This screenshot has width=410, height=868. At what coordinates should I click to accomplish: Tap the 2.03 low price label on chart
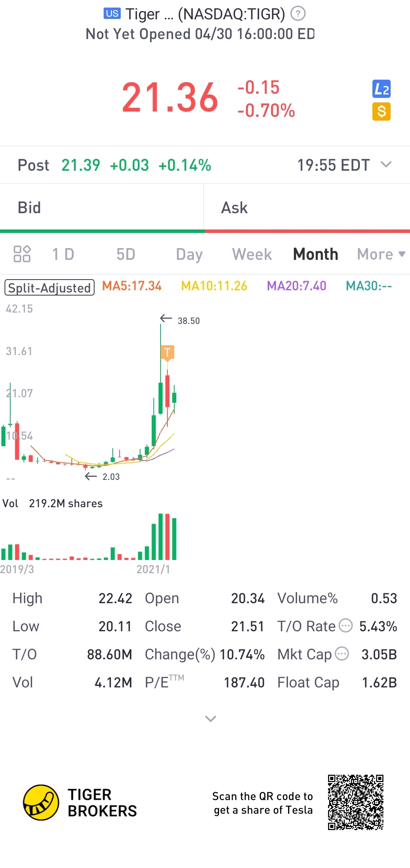(111, 477)
